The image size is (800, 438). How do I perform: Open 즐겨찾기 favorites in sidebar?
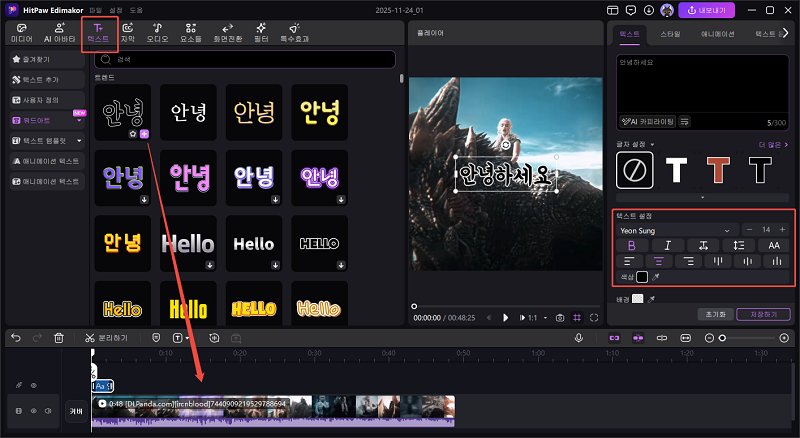[x=47, y=60]
